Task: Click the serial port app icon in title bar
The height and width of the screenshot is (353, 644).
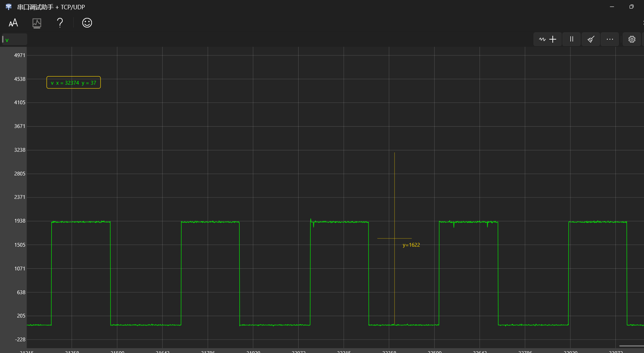Action: pos(9,7)
